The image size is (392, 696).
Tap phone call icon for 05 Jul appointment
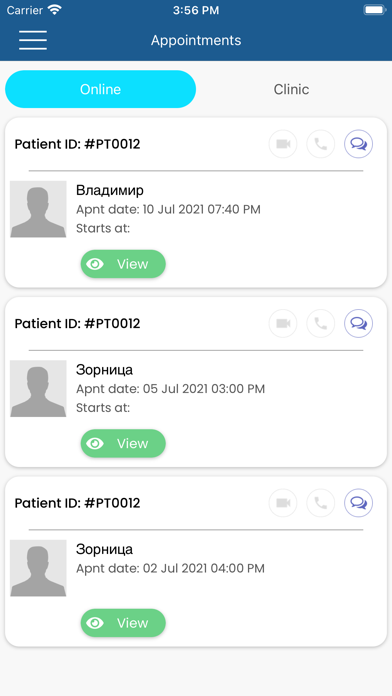[321, 324]
